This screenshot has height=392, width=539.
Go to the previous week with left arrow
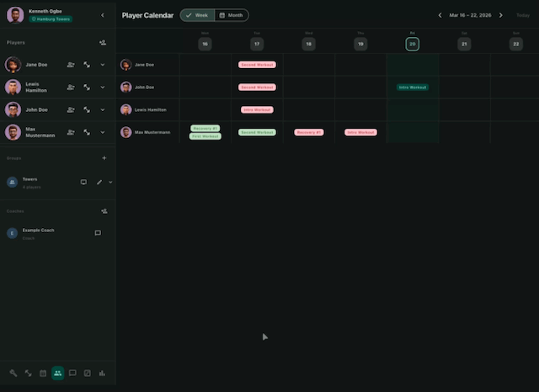440,15
